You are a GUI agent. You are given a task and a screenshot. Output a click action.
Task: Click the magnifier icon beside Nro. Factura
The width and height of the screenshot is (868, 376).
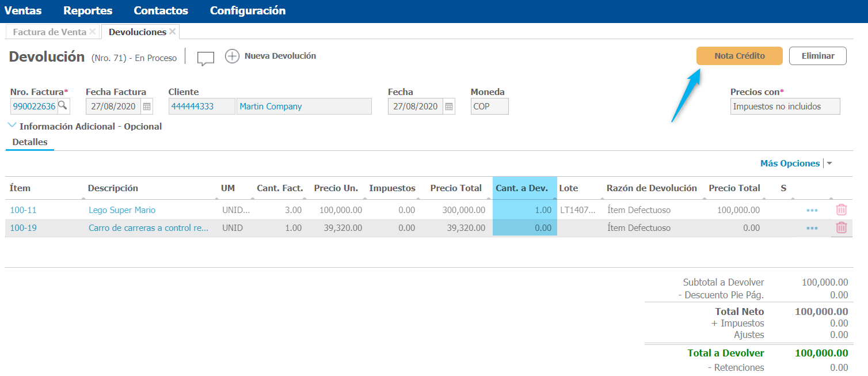pos(63,106)
